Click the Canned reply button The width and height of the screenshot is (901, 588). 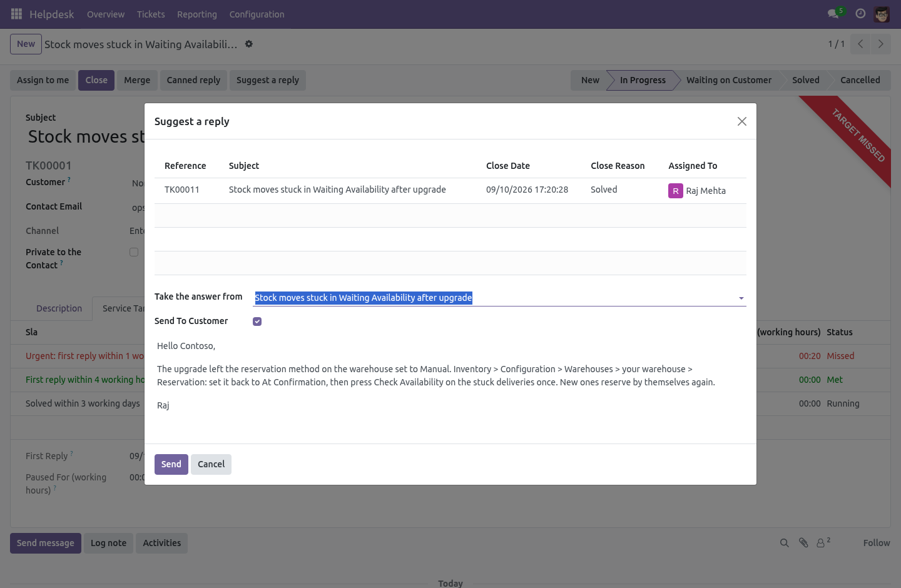point(193,80)
